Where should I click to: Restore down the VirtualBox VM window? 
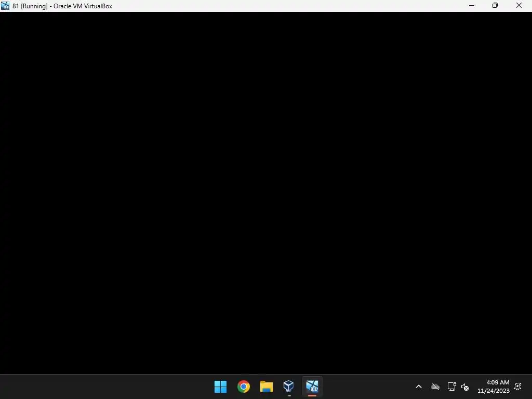click(x=495, y=6)
